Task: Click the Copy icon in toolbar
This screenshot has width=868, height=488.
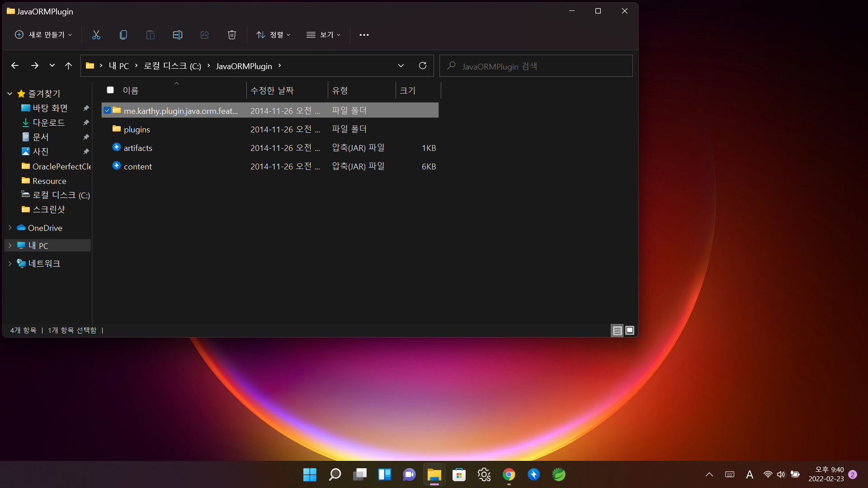Action: pyautogui.click(x=123, y=35)
